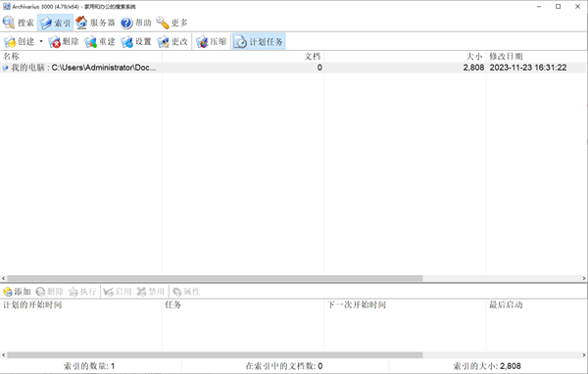
Task: Select the 索引 (Index) toolbar tab
Action: click(x=55, y=23)
